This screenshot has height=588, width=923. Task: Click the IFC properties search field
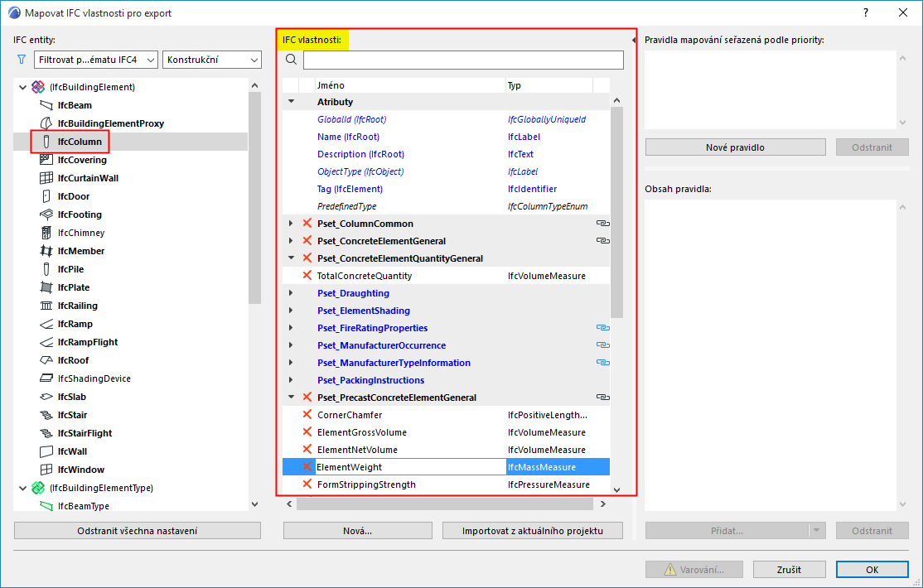(463, 60)
